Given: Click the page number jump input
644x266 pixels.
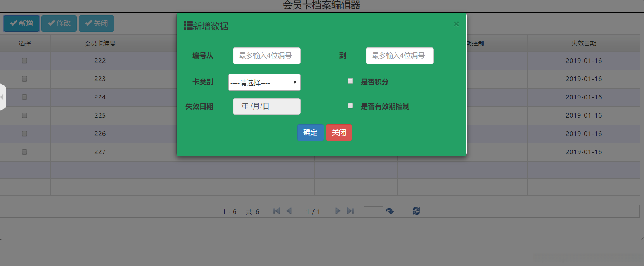Looking at the screenshot, I should click(x=374, y=211).
